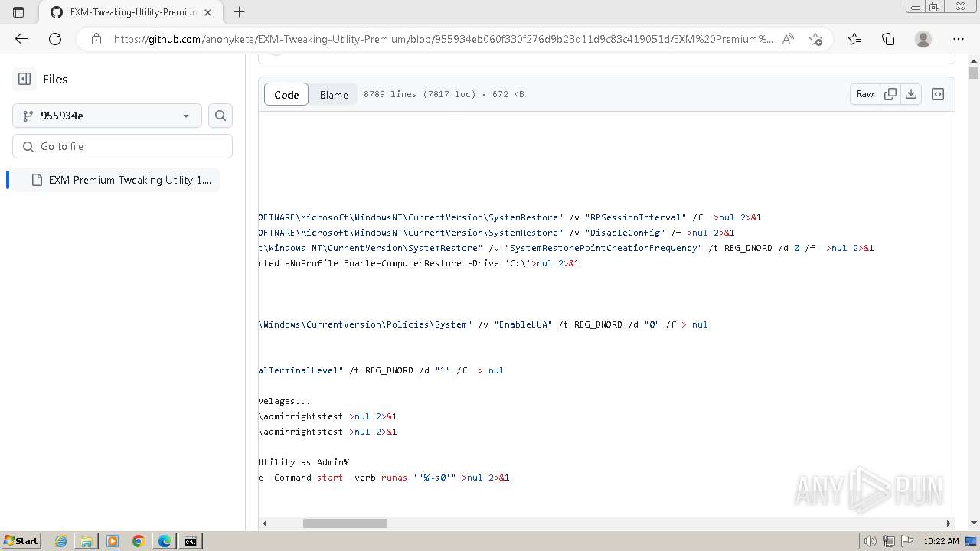
Task: Toggle Read aloud in address bar
Action: point(788,39)
